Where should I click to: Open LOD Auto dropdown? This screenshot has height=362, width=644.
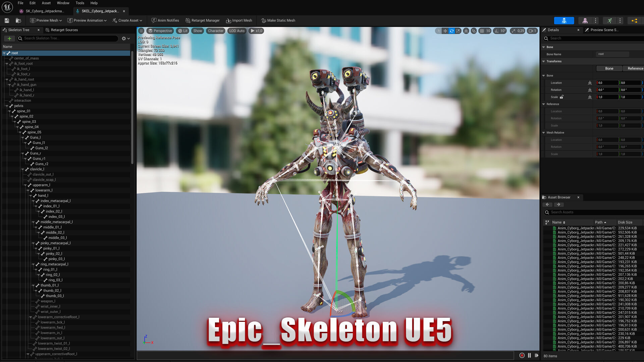[237, 31]
